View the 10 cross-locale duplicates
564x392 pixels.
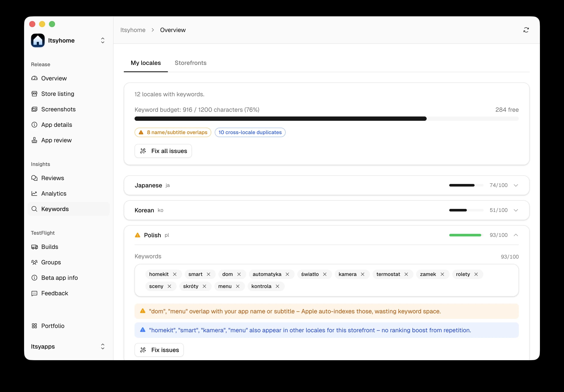coord(250,132)
